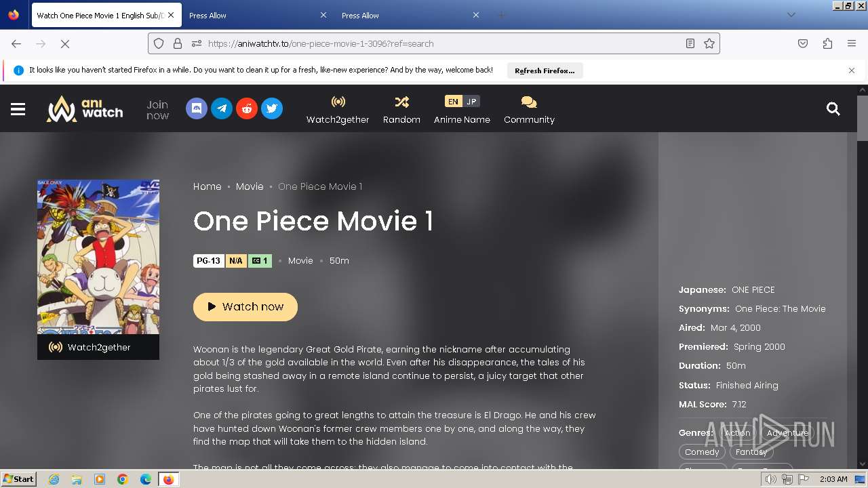Open the site search magnifier
The width and height of the screenshot is (868, 488).
tap(833, 109)
